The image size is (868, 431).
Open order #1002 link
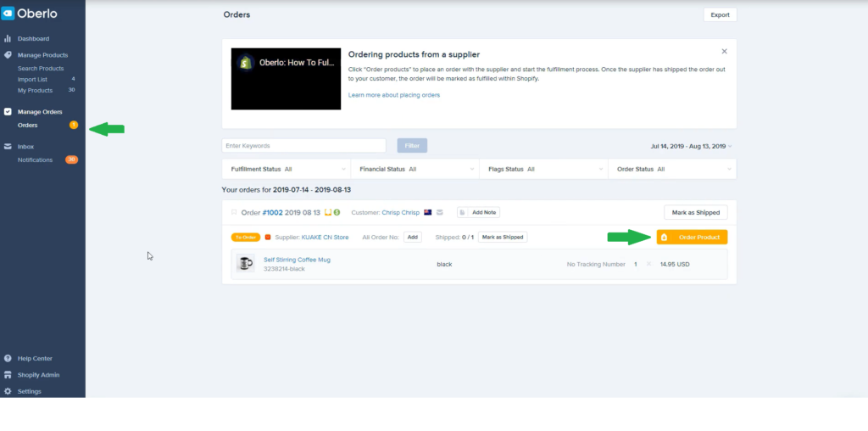(x=272, y=213)
